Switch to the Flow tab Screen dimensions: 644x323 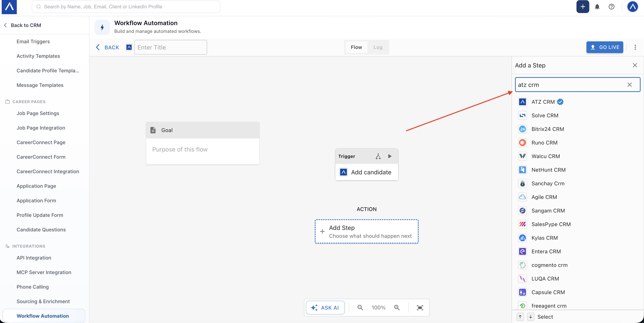[356, 47]
